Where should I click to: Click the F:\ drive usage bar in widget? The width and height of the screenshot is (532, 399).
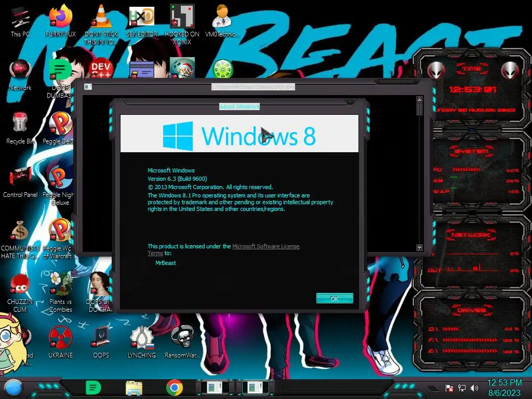point(470,340)
